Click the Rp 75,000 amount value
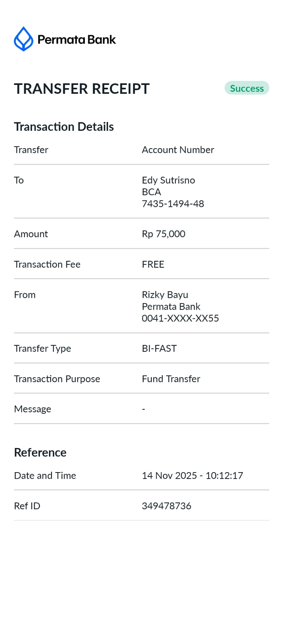 pyautogui.click(x=163, y=234)
